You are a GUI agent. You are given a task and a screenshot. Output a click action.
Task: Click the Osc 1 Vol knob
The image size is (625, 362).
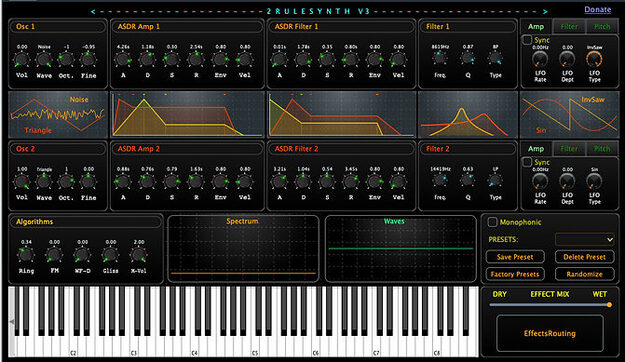tap(22, 60)
